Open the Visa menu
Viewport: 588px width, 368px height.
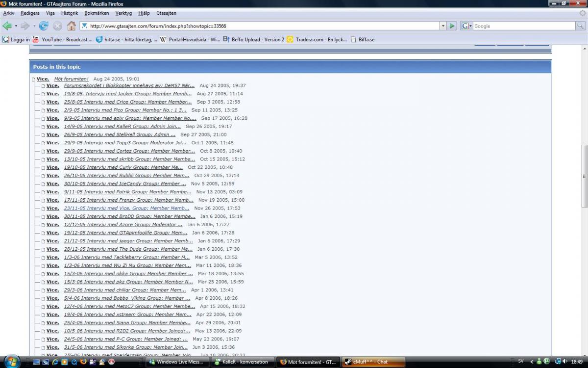click(50, 13)
